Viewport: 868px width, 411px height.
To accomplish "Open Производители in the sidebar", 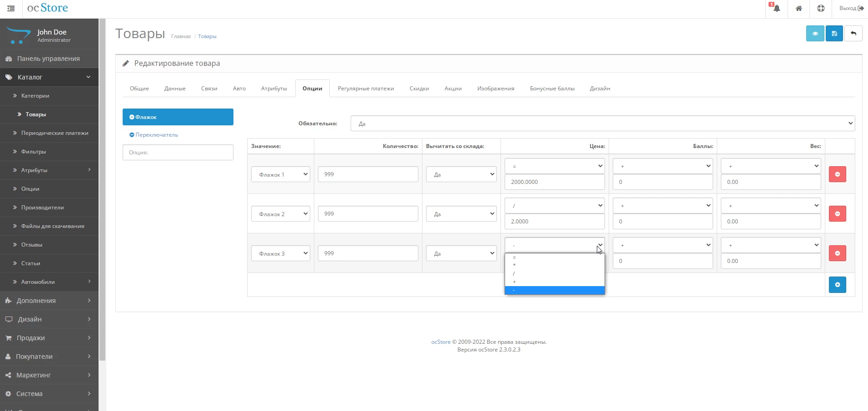I will click(42, 208).
